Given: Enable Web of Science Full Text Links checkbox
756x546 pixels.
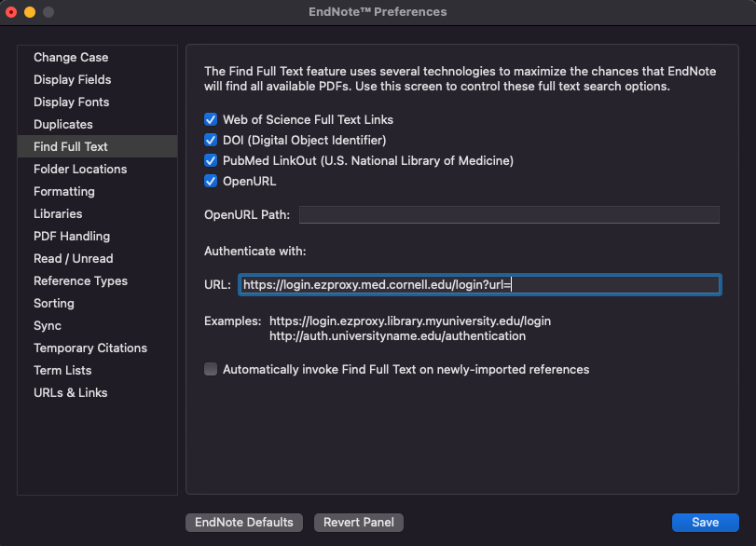Looking at the screenshot, I should tap(211, 120).
